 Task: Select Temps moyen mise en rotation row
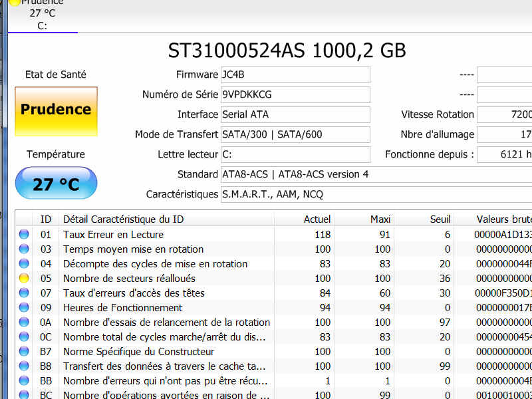[x=274, y=249]
